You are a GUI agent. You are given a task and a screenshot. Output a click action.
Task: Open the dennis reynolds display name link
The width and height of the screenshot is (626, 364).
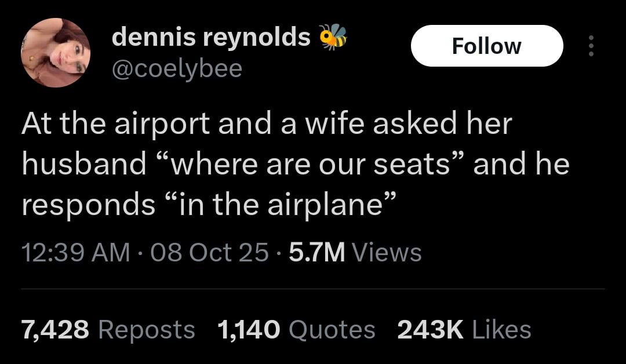click(x=211, y=38)
